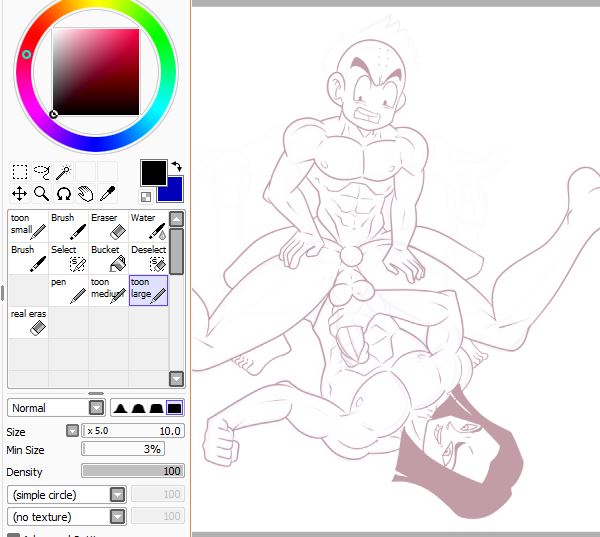Choose the flattest brush edge shape
The image size is (600, 537).
click(175, 408)
